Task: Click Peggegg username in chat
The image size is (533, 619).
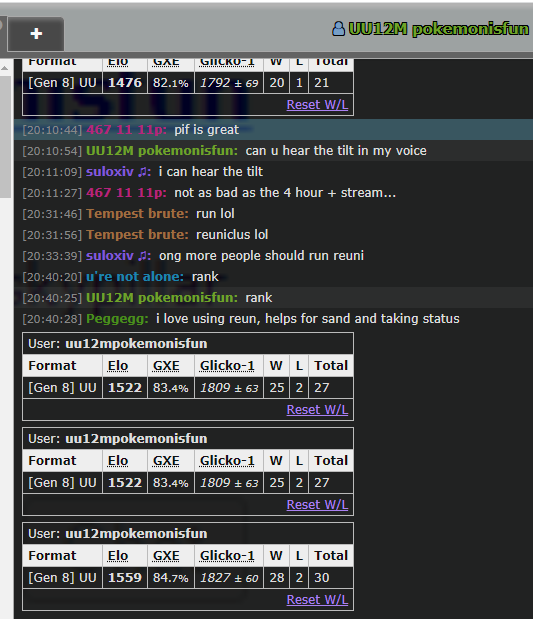Action: click(117, 319)
